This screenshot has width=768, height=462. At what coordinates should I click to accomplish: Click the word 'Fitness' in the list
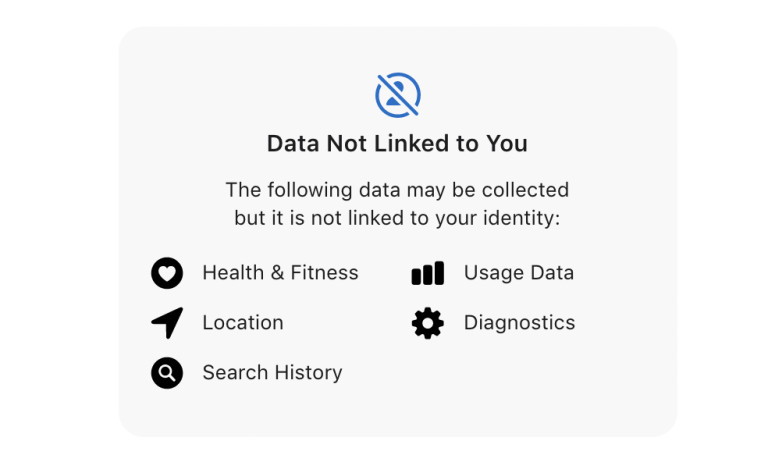tap(324, 273)
